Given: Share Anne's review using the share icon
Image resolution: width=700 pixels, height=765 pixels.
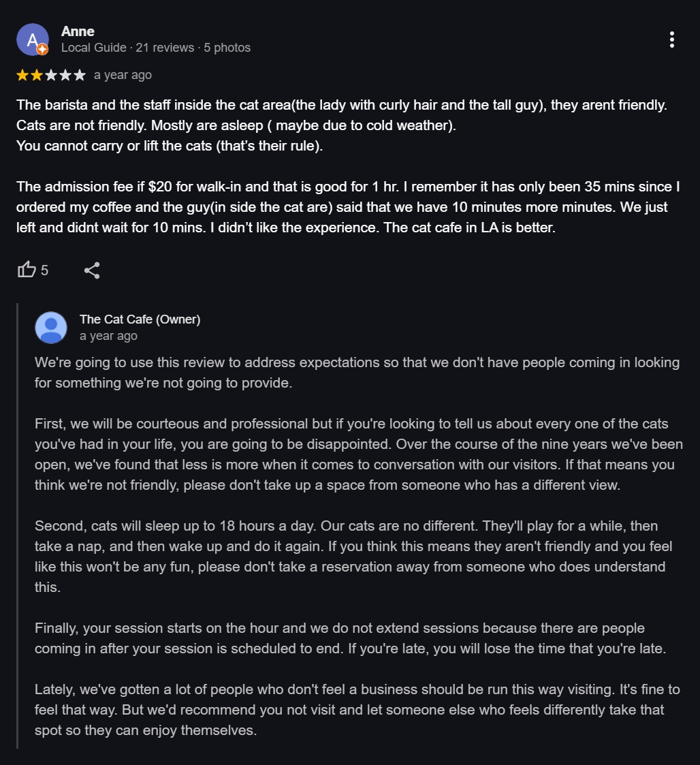Looking at the screenshot, I should point(92,270).
